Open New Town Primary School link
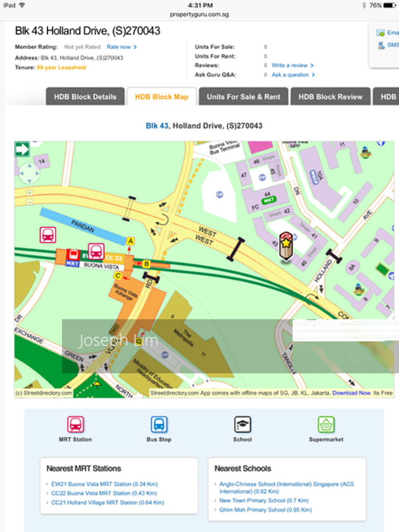The height and width of the screenshot is (532, 399). click(x=263, y=501)
